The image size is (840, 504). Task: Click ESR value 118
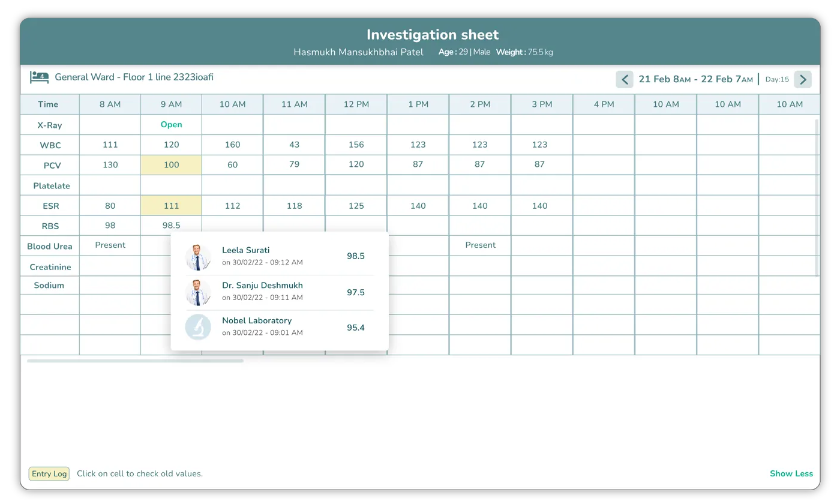294,206
